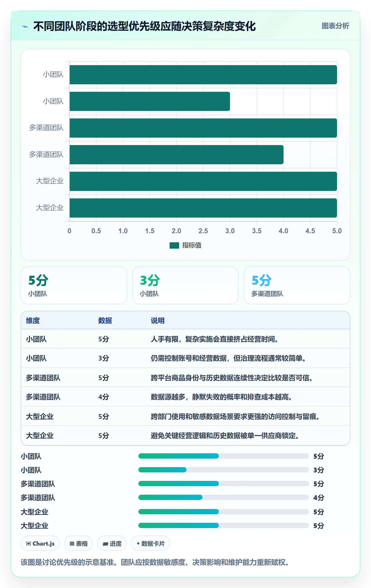Click the 小团队 progress bar showing 3分
Image resolution: width=371 pixels, height=588 pixels.
coord(223,470)
